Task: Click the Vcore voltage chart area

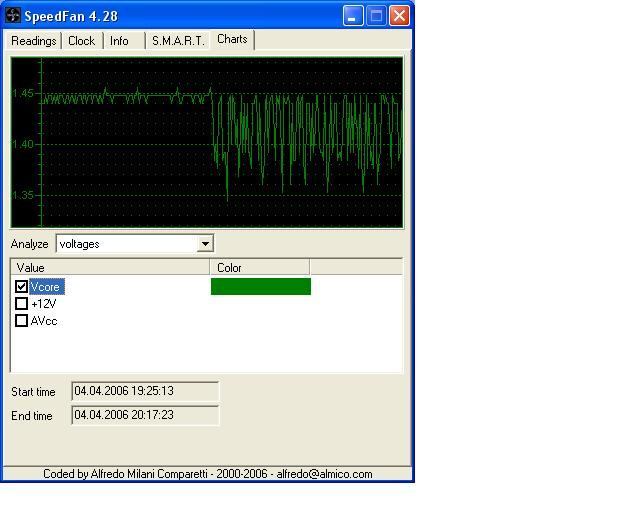Action: click(207, 142)
